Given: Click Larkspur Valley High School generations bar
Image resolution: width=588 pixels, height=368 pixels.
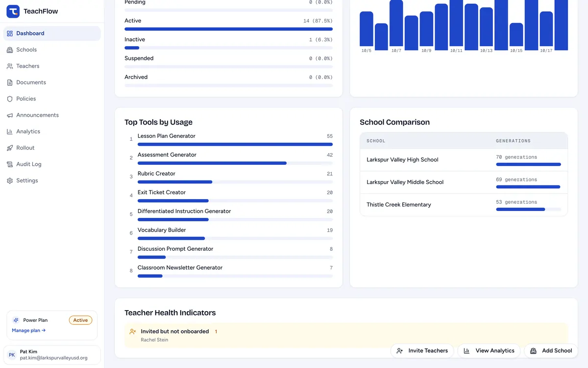Looking at the screenshot, I should [528, 164].
